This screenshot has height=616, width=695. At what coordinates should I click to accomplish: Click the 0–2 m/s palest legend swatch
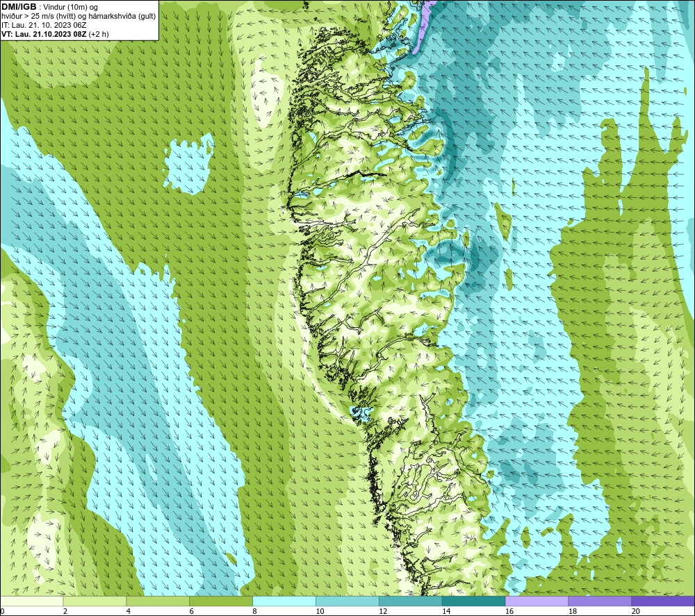pyautogui.click(x=32, y=601)
